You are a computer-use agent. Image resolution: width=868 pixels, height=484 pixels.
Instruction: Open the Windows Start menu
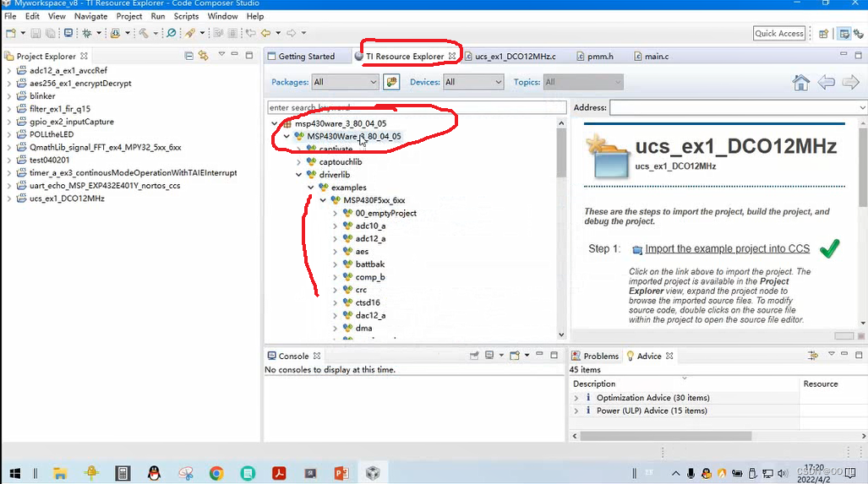click(x=15, y=473)
